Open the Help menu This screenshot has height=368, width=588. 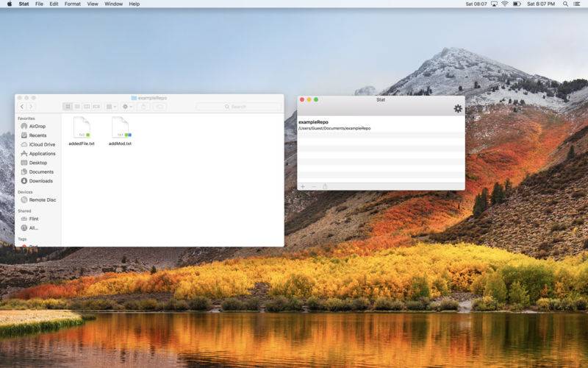(x=135, y=4)
